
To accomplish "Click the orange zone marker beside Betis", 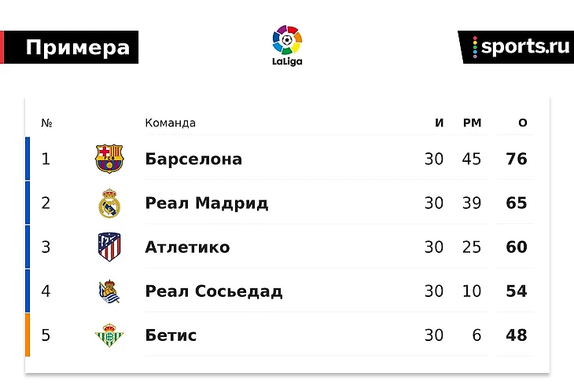I will (x=28, y=335).
